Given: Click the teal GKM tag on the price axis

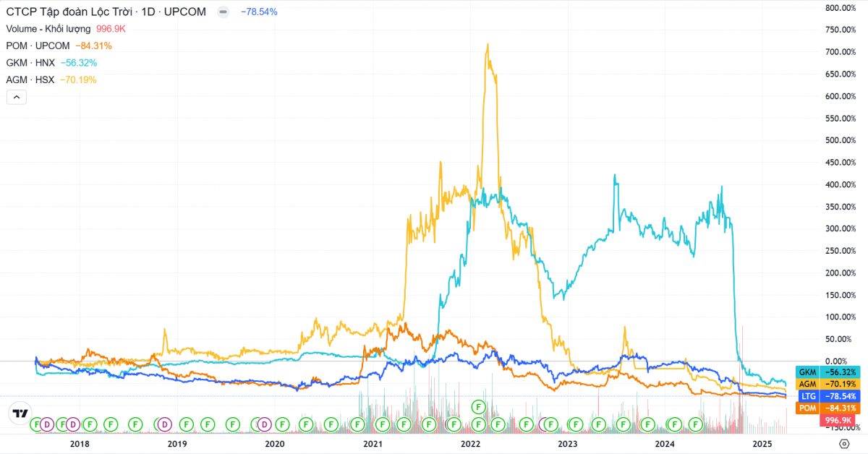Looking at the screenshot, I should coord(807,372).
